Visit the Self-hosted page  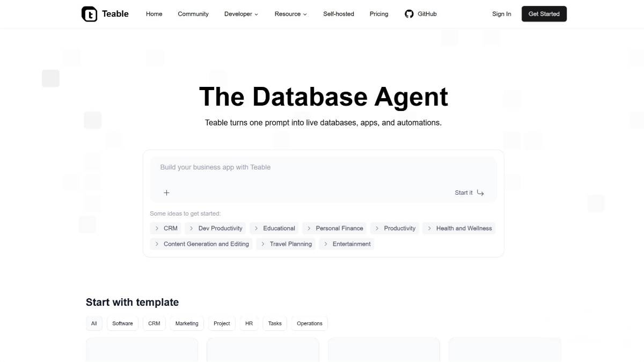coord(339,14)
